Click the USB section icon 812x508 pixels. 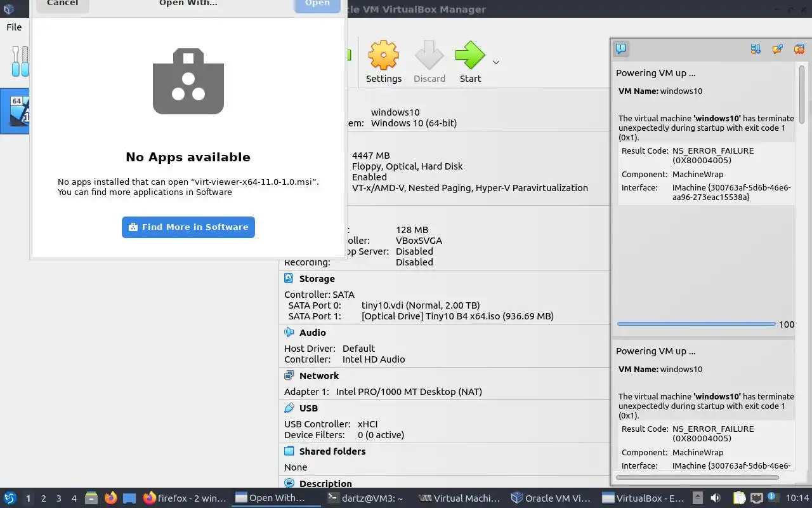(x=289, y=408)
